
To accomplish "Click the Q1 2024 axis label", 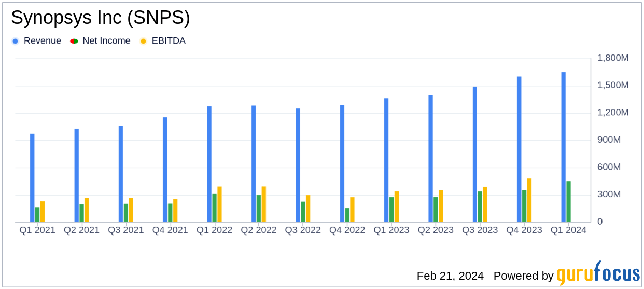I will pos(568,230).
